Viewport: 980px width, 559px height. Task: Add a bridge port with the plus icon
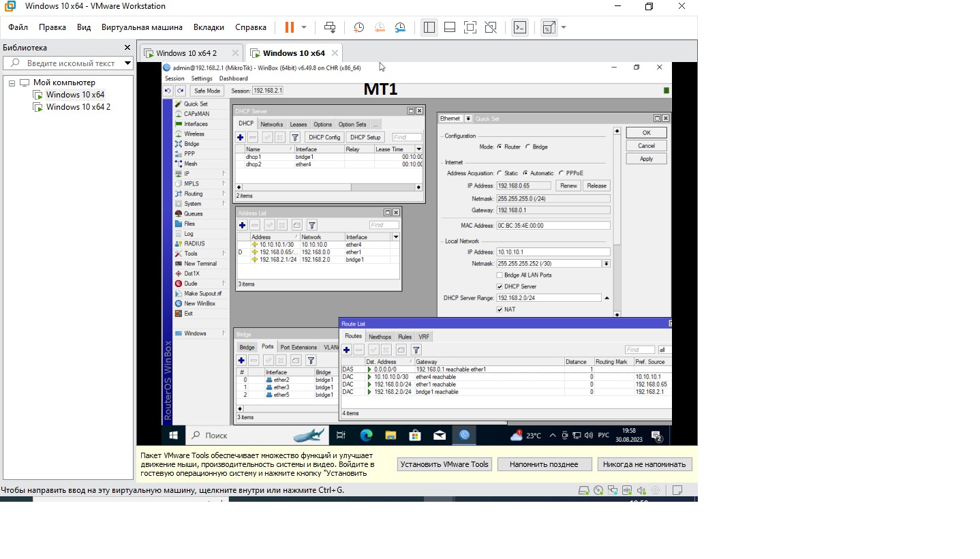coord(241,360)
